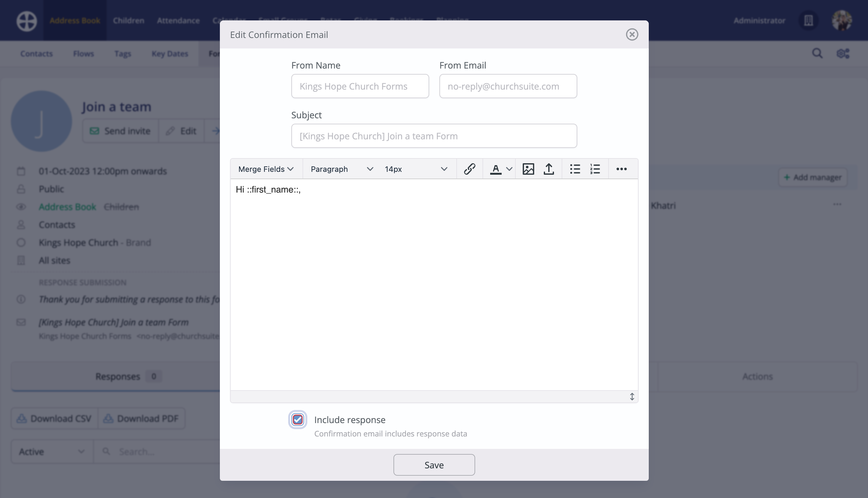Click the building icon beside All sites

point(21,260)
